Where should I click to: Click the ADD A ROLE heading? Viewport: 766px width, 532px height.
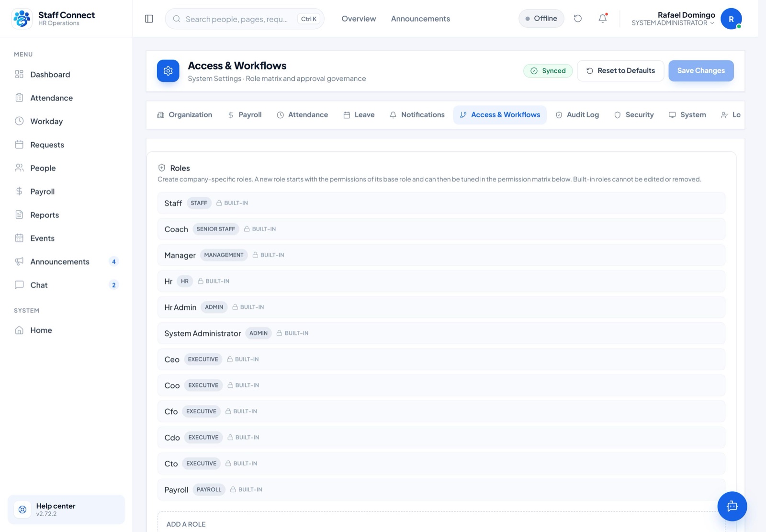tap(186, 524)
